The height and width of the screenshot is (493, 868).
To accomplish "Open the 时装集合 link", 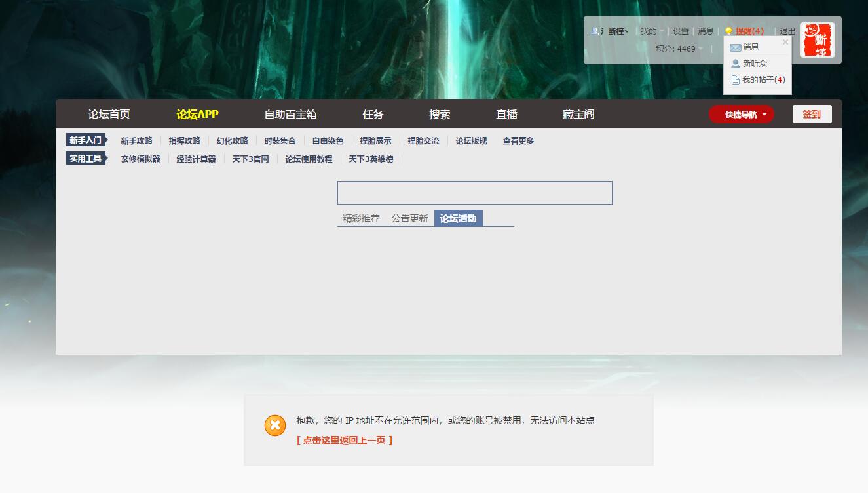I will coord(280,141).
